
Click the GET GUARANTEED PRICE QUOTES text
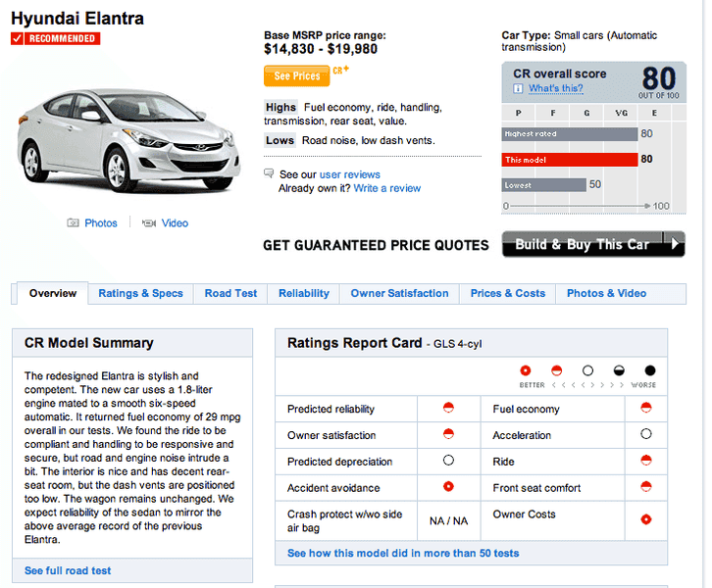coord(376,245)
